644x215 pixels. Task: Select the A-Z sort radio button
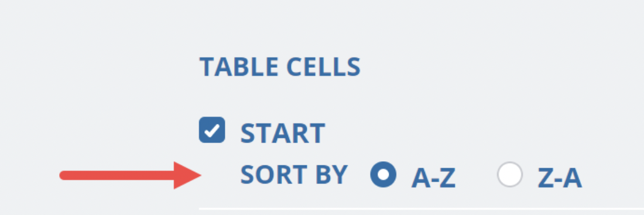383,175
